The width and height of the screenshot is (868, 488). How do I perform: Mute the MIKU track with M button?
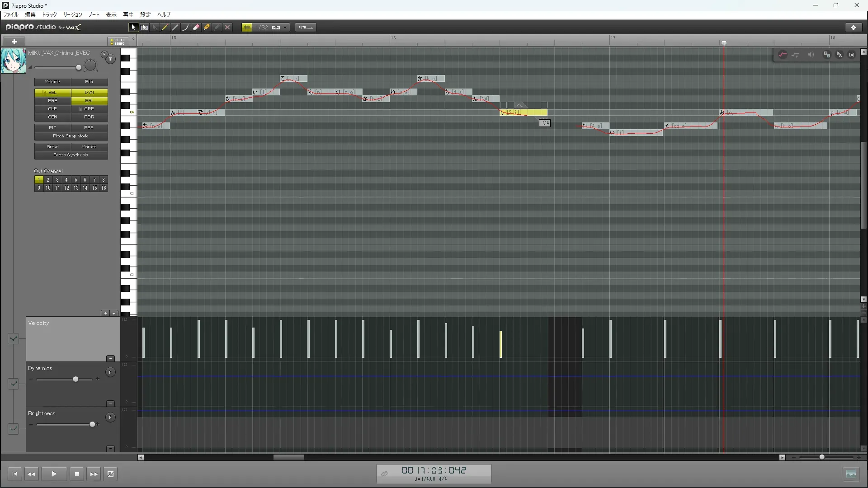tap(111, 59)
